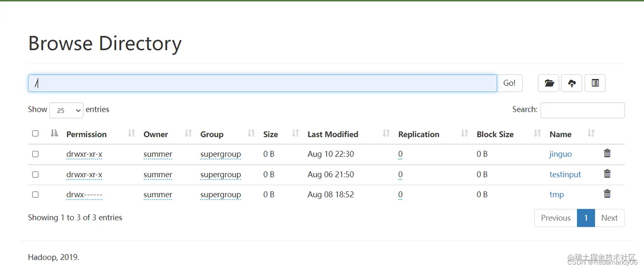Click the Go! button
Image resolution: width=644 pixels, height=270 pixels.
tap(509, 83)
